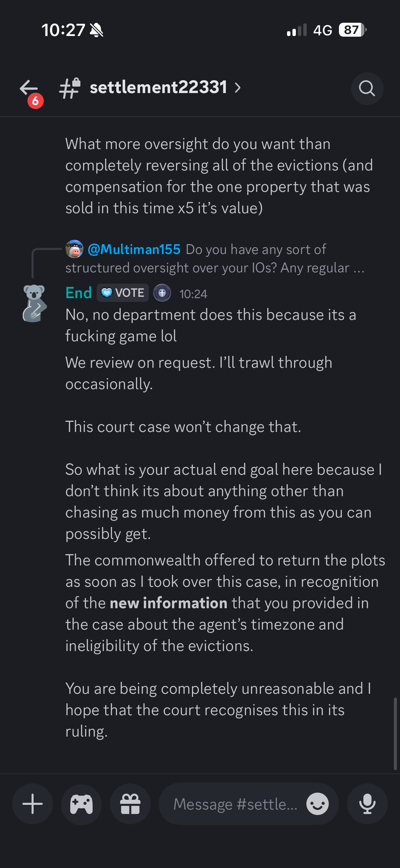Tap the red unread notification badge

point(36,101)
